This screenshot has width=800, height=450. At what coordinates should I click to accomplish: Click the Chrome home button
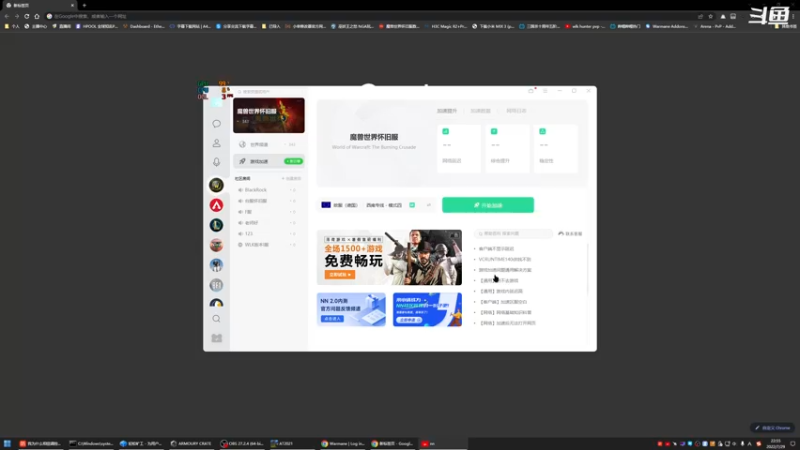(37, 16)
